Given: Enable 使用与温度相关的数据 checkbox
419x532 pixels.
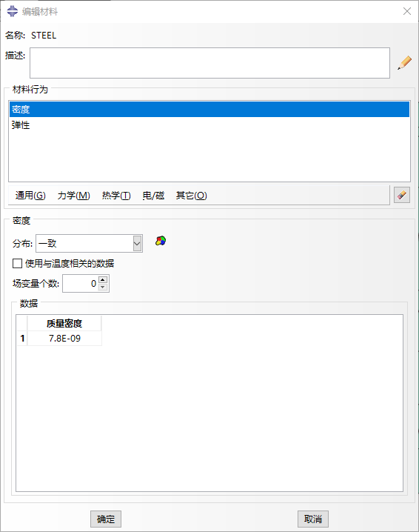Looking at the screenshot, I should pyautogui.click(x=17, y=263).
